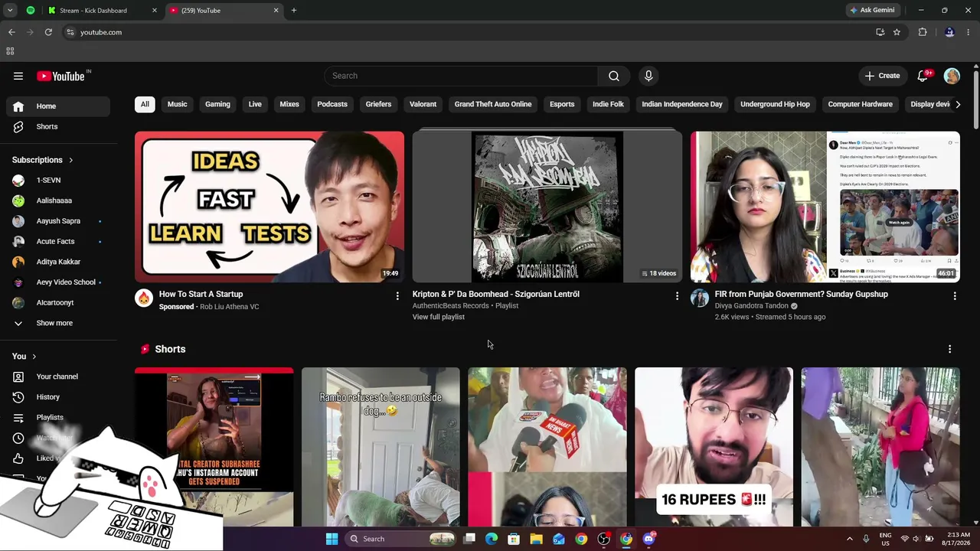Open the Chrome apps grid shortcut

pyautogui.click(x=10, y=51)
